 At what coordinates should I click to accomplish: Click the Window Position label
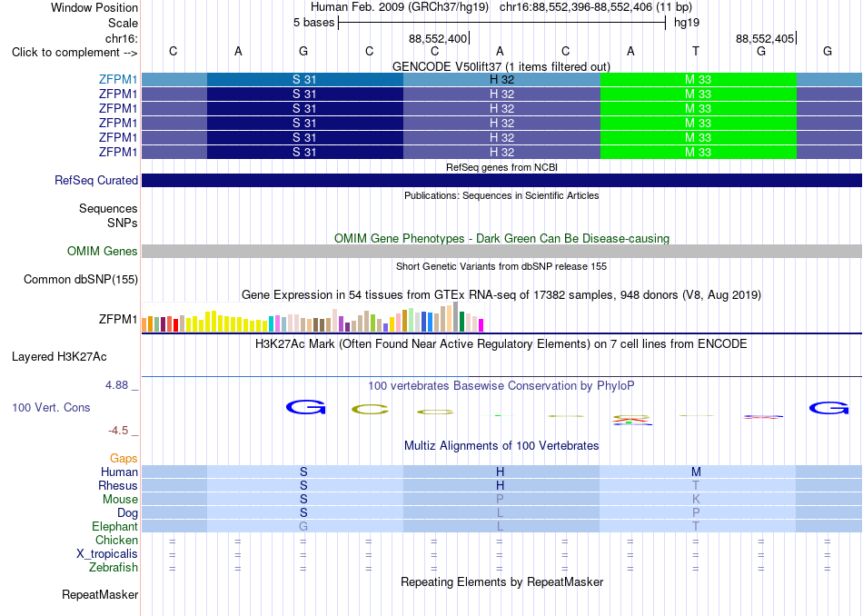click(x=94, y=7)
